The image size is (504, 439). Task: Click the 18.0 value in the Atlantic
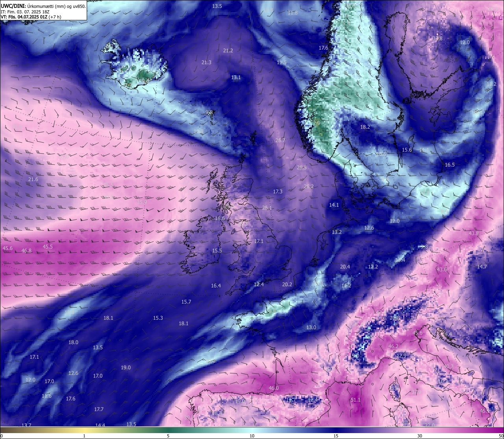pyautogui.click(x=73, y=342)
